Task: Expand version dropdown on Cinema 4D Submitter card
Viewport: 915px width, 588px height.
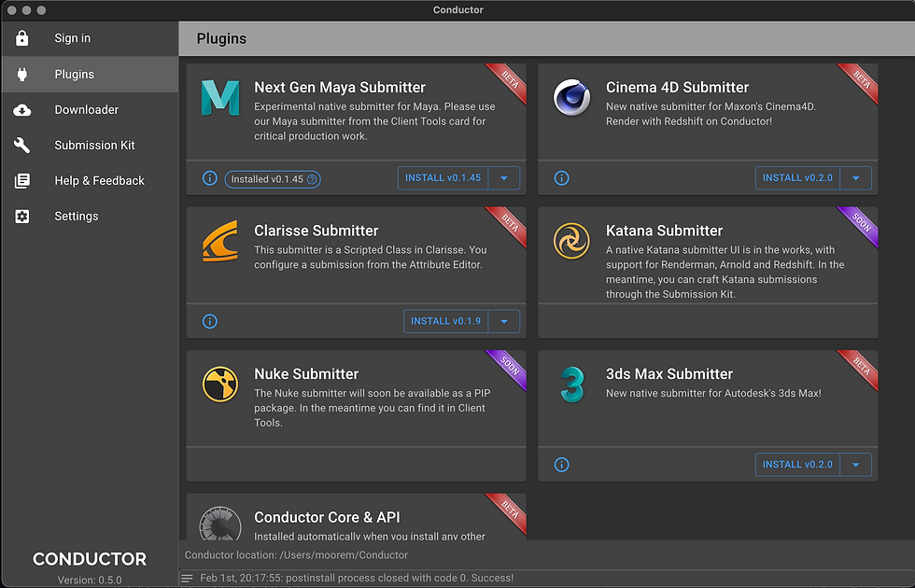Action: [x=856, y=178]
